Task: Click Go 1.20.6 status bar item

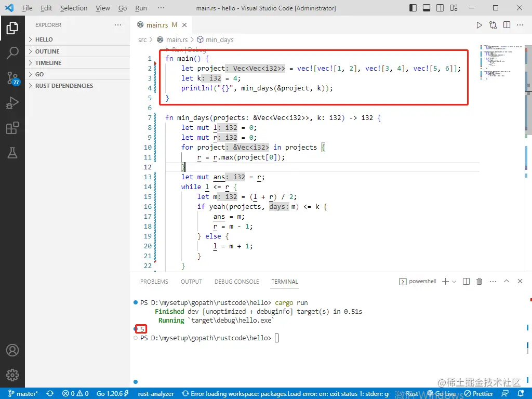Action: (113, 394)
